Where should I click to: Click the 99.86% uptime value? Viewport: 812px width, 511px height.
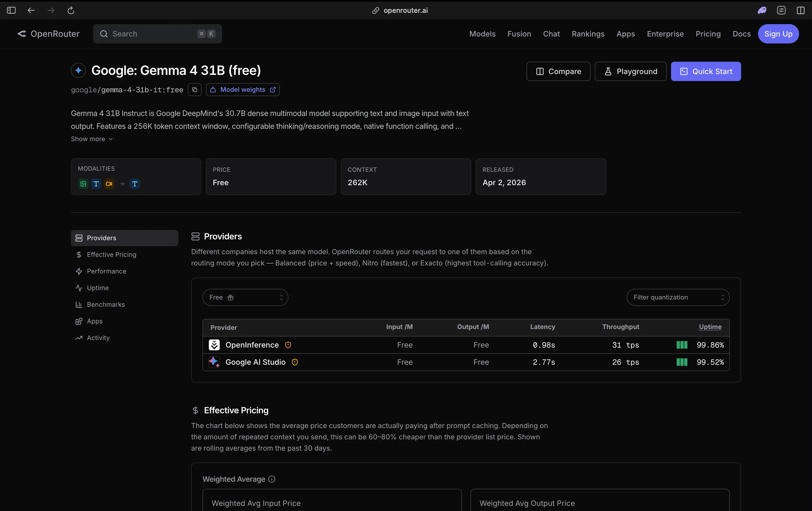[x=710, y=345]
